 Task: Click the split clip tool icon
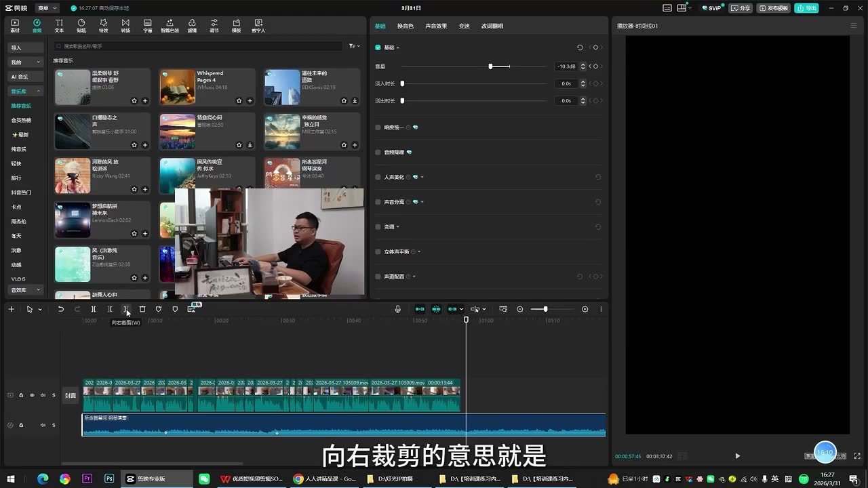click(x=94, y=309)
